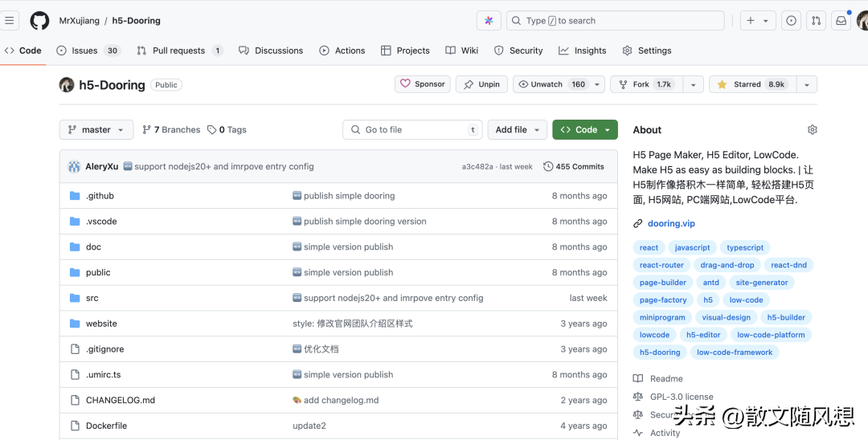The image size is (868, 440).
Task: Select the low-code-platform topic tag
Action: click(x=771, y=335)
